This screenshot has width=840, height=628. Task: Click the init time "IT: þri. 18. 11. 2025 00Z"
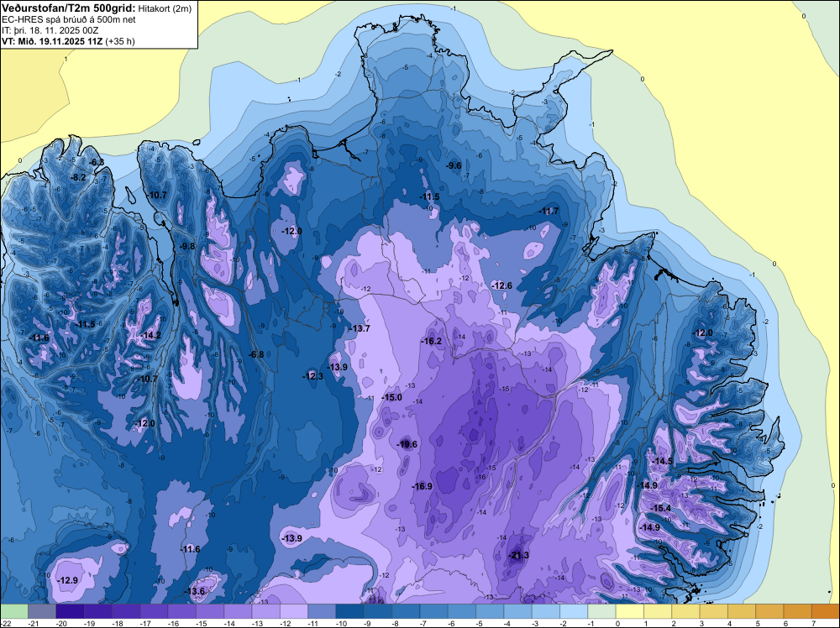(x=50, y=30)
